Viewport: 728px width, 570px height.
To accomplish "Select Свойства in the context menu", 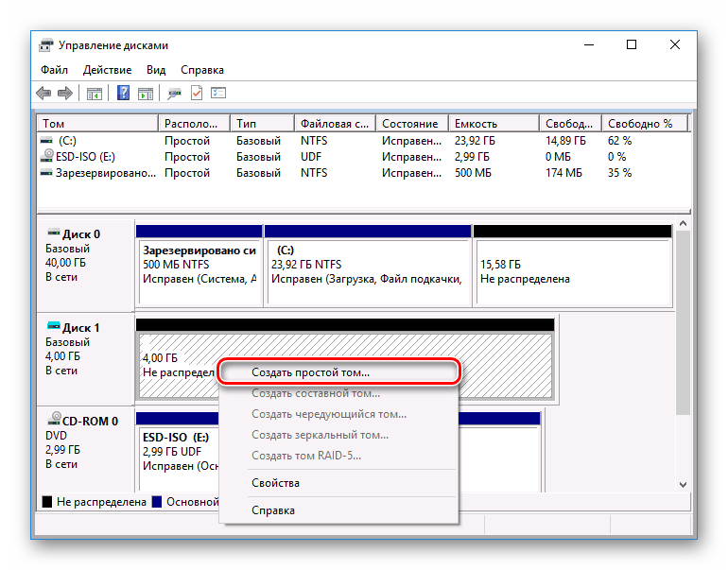I will 338,483.
